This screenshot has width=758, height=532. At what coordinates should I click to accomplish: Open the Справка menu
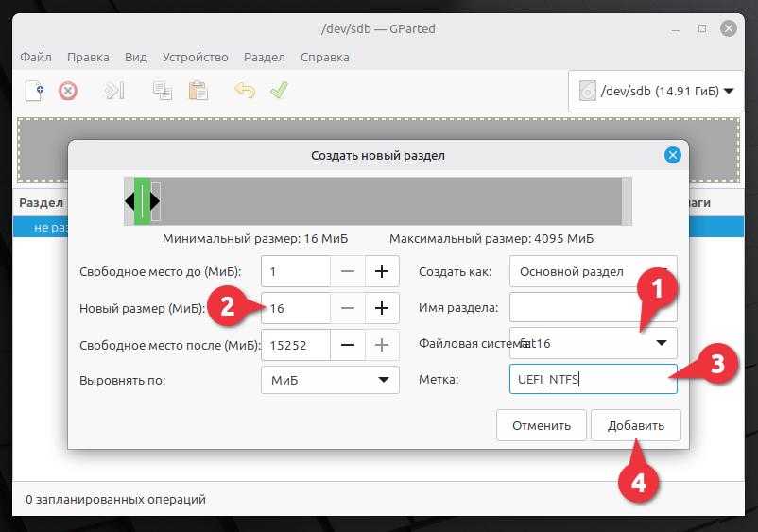coord(325,57)
